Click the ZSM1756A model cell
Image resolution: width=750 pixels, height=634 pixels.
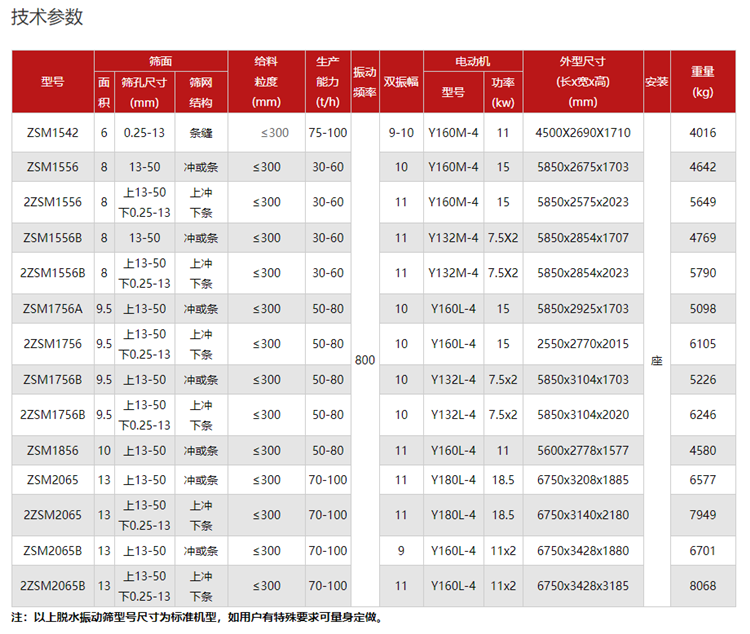pos(53,309)
